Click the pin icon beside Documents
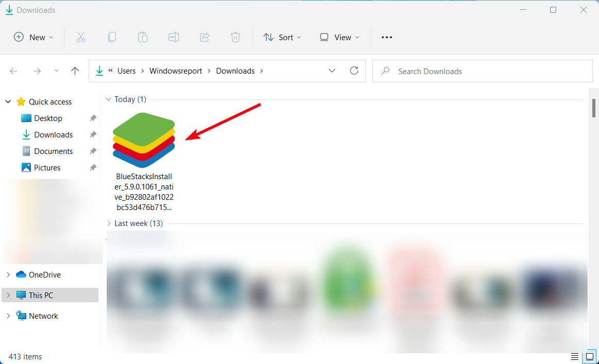 [93, 151]
